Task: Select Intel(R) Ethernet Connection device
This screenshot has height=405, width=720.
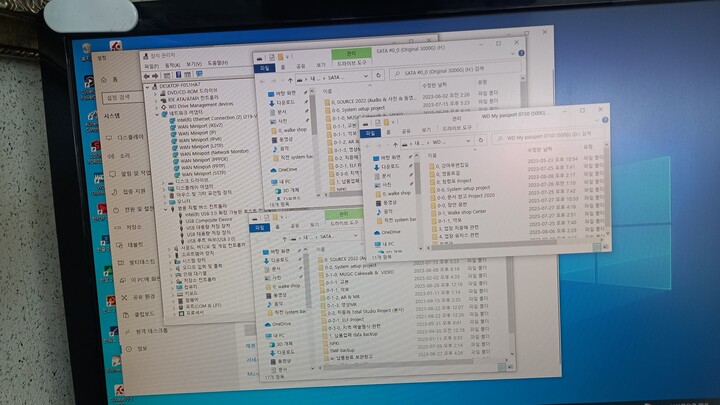Action: point(215,119)
